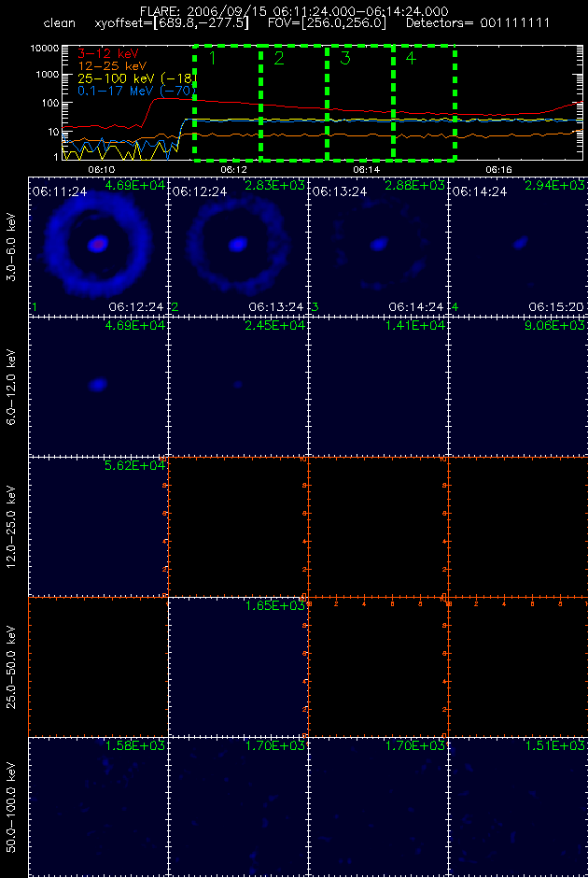The width and height of the screenshot is (588, 878).
Task: Click the 1.51E+03 peak value
Action: click(554, 745)
